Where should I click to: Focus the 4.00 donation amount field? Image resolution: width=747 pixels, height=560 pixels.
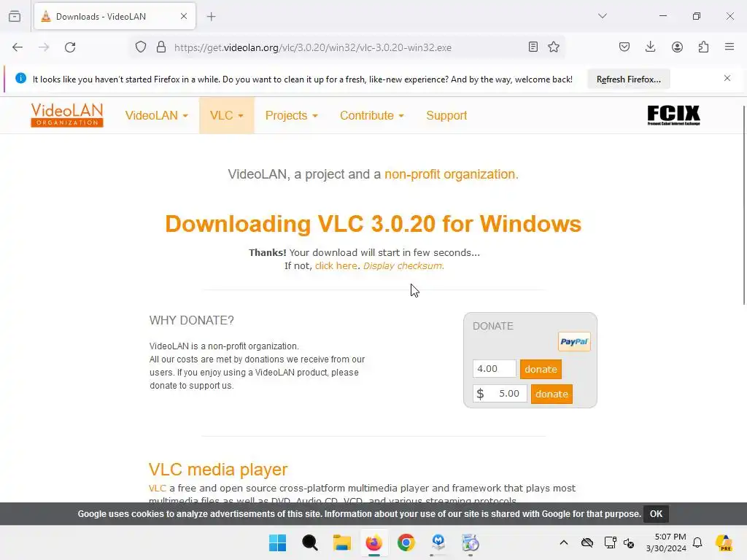coord(494,368)
